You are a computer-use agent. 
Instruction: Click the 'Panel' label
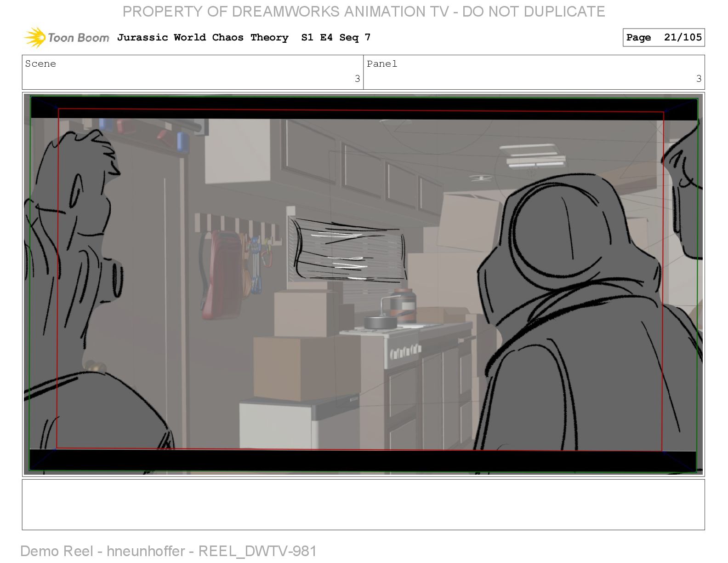click(x=382, y=63)
